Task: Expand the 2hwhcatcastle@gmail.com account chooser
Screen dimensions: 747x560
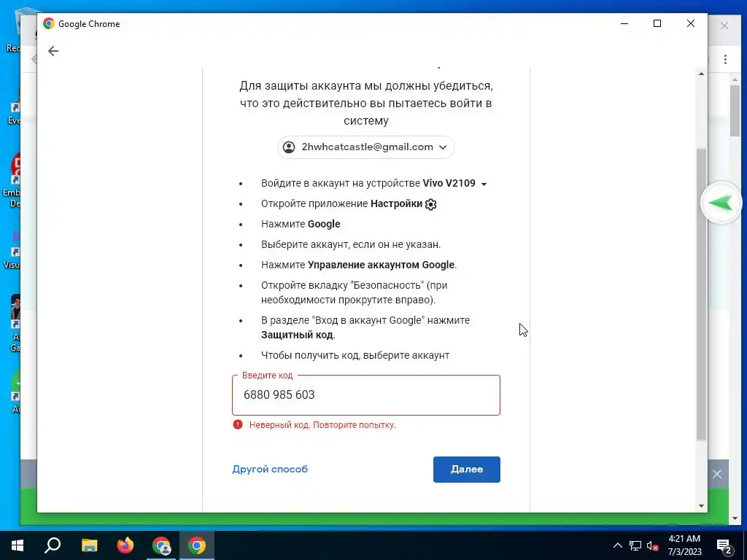Action: [366, 147]
